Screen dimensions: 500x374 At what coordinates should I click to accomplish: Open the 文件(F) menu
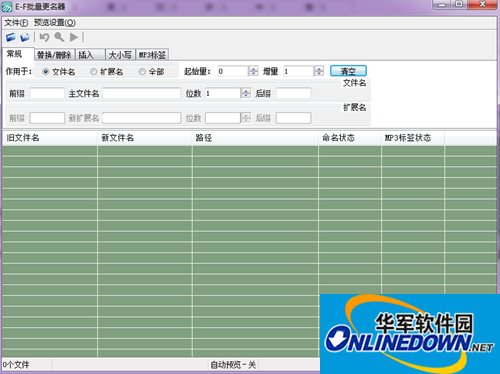16,23
